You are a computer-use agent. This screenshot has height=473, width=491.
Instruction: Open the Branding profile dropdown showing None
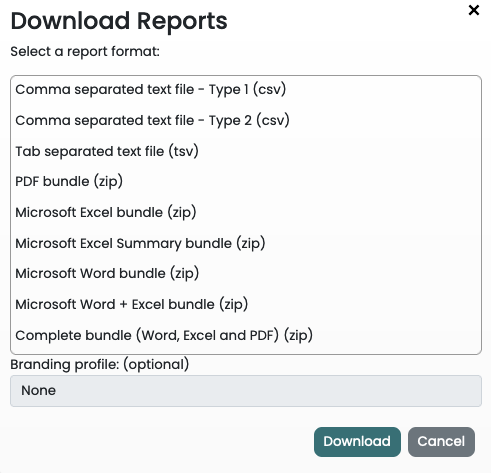point(246,391)
